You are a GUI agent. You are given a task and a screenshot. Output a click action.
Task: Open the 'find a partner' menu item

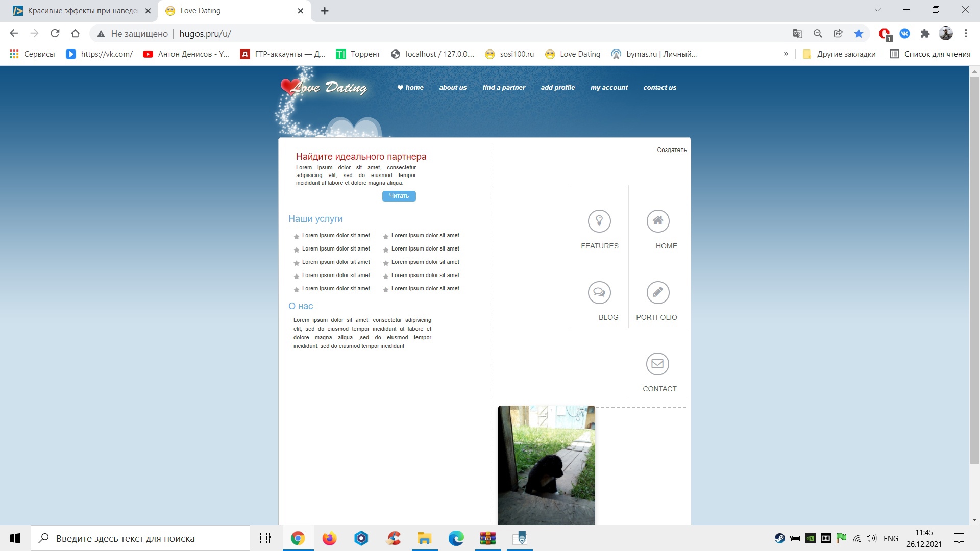click(503, 88)
